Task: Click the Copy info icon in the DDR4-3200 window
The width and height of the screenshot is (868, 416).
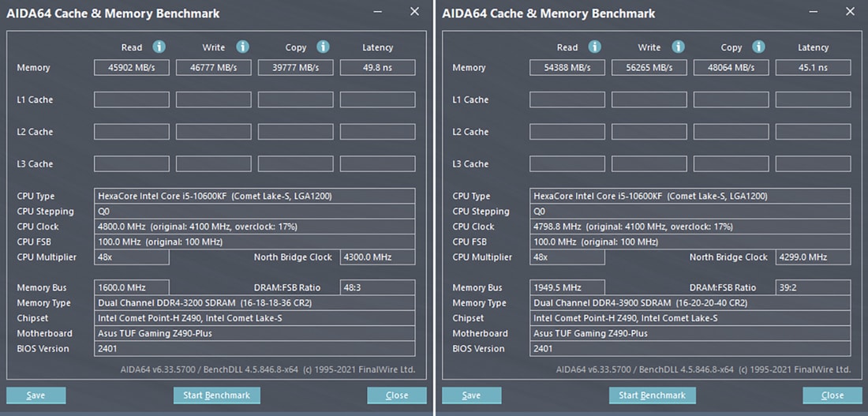Action: (x=323, y=47)
